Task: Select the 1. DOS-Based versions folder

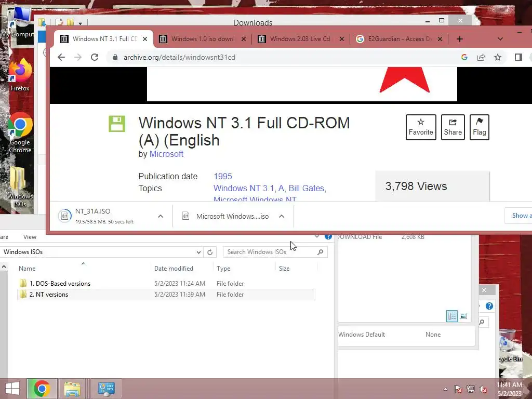Action: tap(166, 283)
